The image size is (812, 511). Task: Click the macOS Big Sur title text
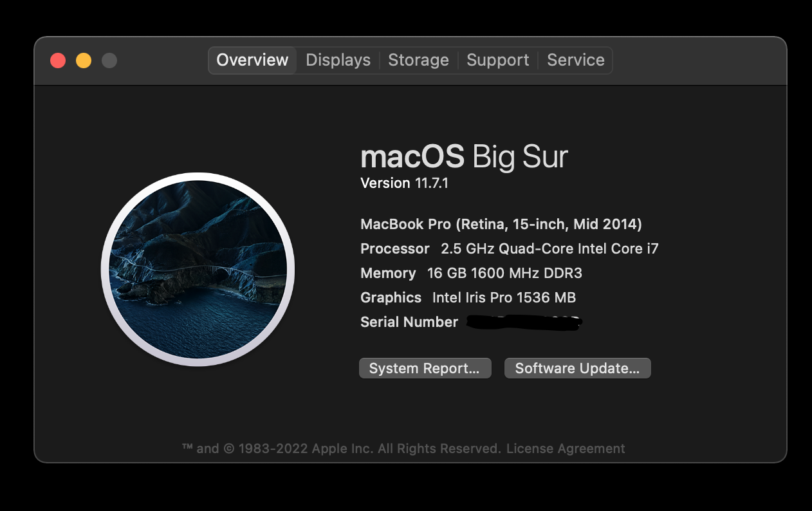coord(464,156)
